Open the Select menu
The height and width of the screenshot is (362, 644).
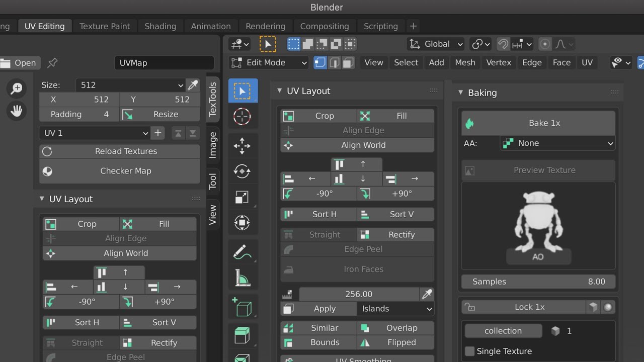pos(406,62)
